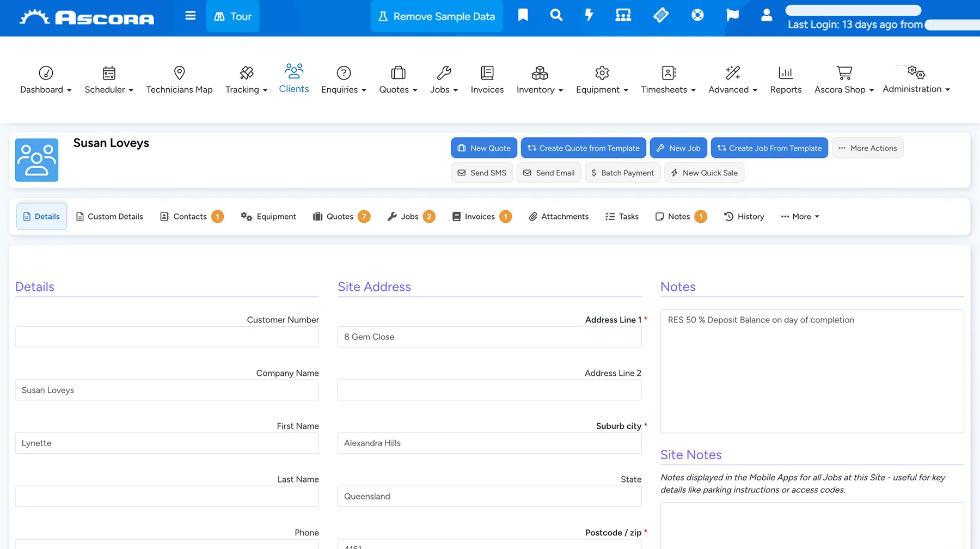The image size is (980, 549).
Task: Switch to the History tab
Action: point(744,217)
